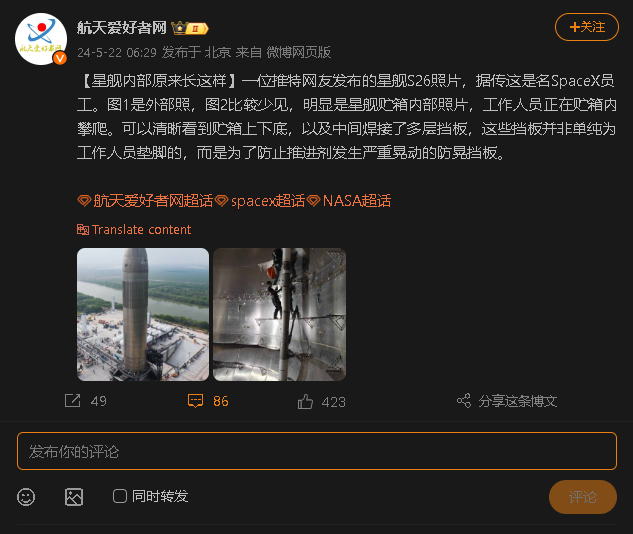Open comments via speech bubble icon
This screenshot has width=633, height=534.
click(x=195, y=401)
